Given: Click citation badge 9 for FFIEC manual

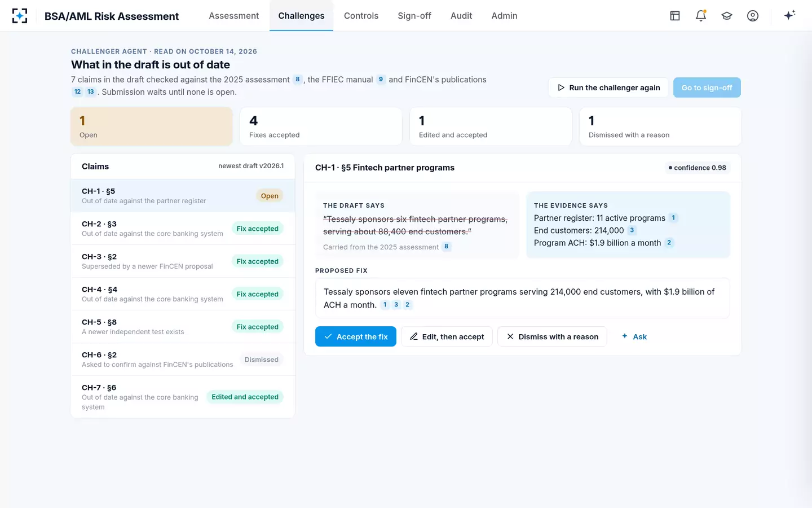Looking at the screenshot, I should click(x=381, y=80).
